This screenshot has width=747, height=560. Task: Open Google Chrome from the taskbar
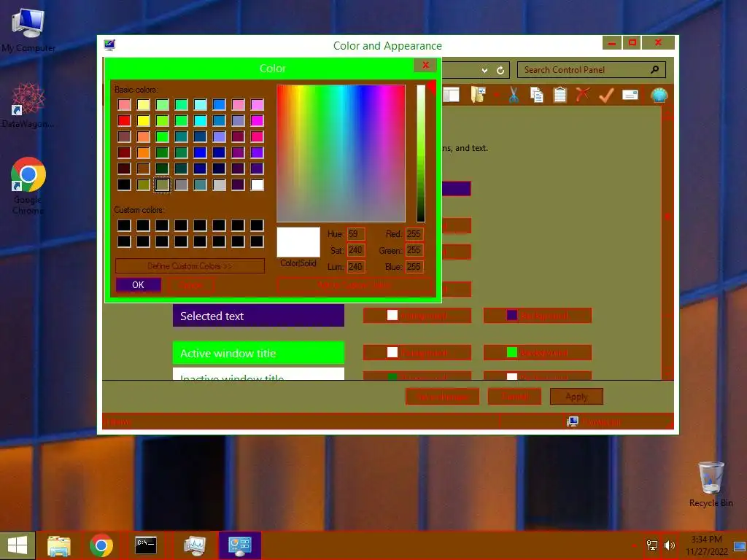[x=101, y=545]
